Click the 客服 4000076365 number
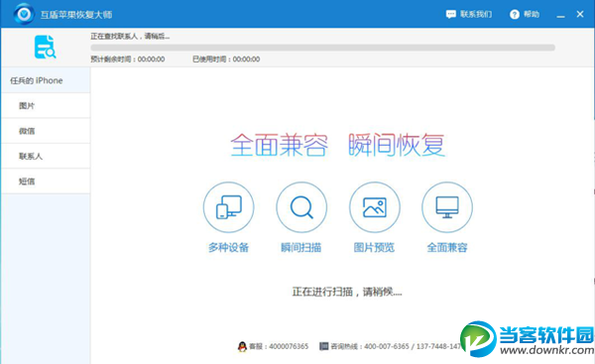 tap(279, 346)
